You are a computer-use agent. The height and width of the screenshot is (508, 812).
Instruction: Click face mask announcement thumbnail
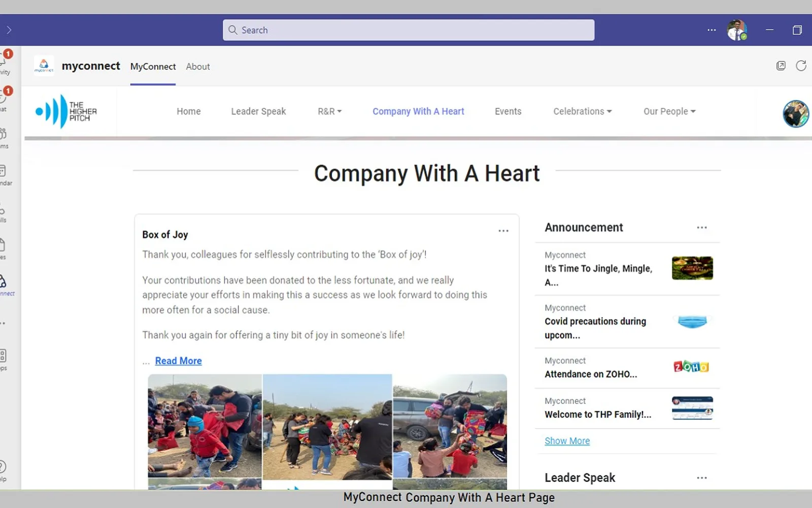click(x=692, y=322)
